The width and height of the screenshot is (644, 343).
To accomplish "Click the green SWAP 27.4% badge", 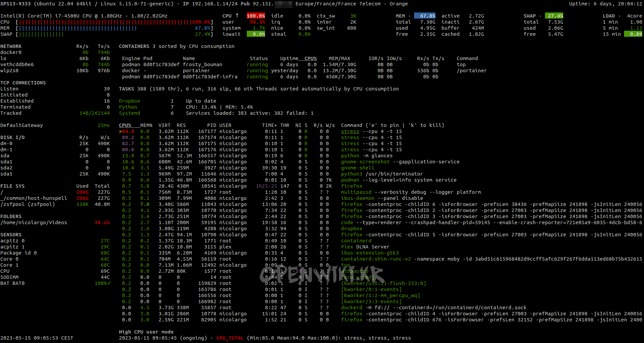I will (x=554, y=16).
